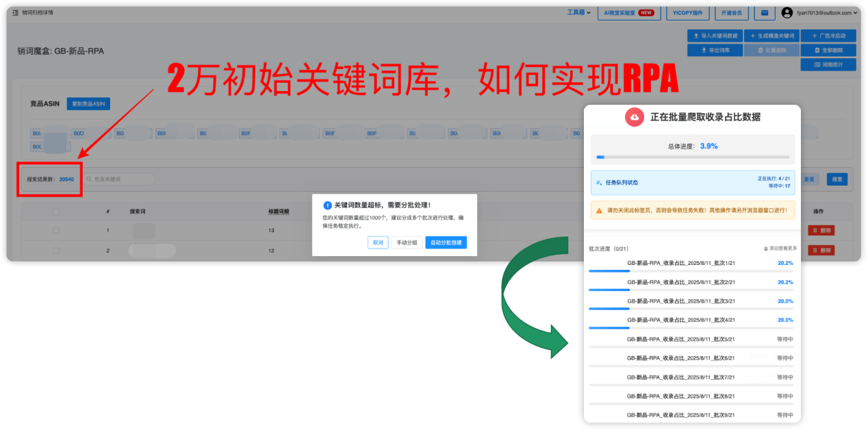Toggle the select-all header checkbox
868x430 pixels.
pyautogui.click(x=56, y=212)
